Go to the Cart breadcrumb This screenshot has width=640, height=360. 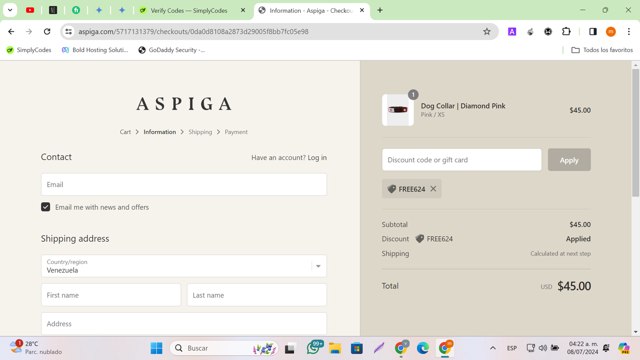point(125,132)
